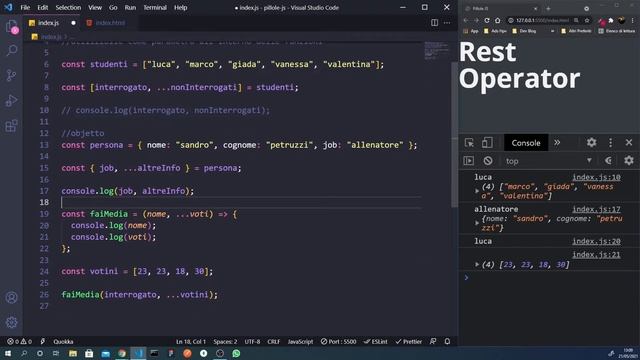Open the Explorer view in VS Code activity bar

pyautogui.click(x=12, y=27)
